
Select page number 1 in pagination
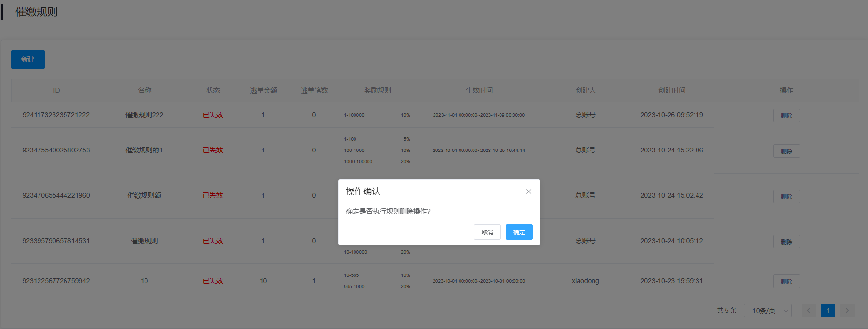828,311
